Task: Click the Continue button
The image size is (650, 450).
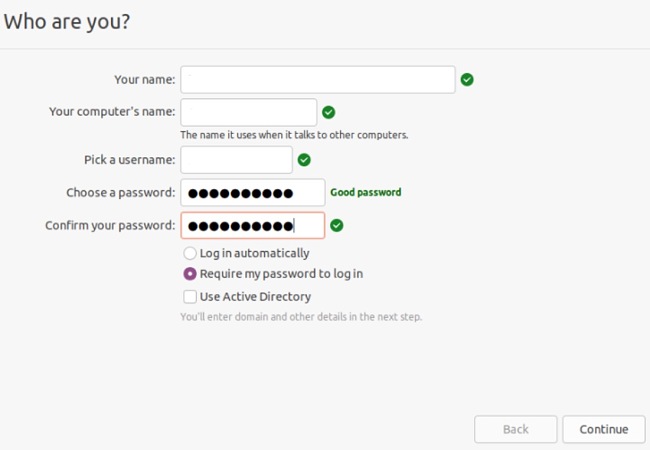Action: tap(604, 429)
